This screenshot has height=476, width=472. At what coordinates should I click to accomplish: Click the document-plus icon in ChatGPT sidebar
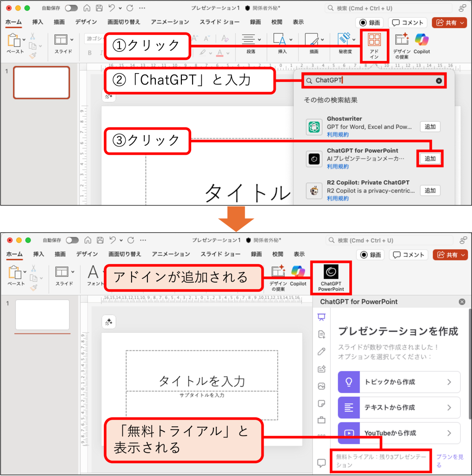tap(321, 334)
